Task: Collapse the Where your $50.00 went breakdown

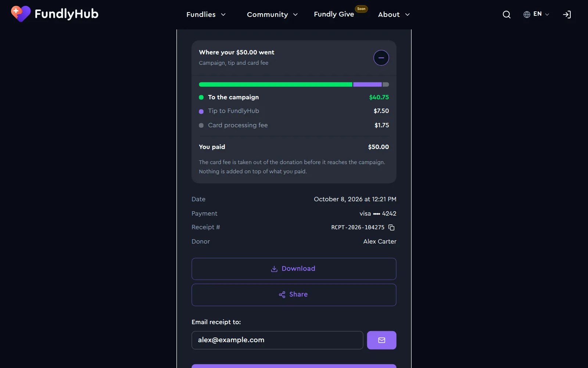Action: click(381, 58)
